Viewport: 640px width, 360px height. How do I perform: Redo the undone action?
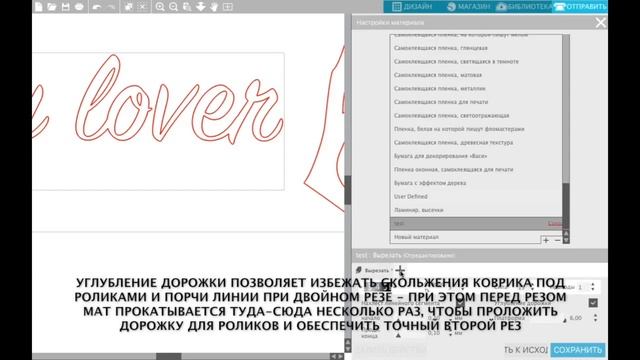111,7
